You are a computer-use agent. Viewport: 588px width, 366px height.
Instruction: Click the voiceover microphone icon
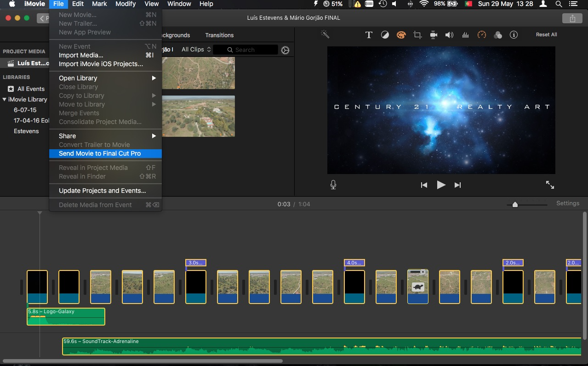click(x=333, y=185)
